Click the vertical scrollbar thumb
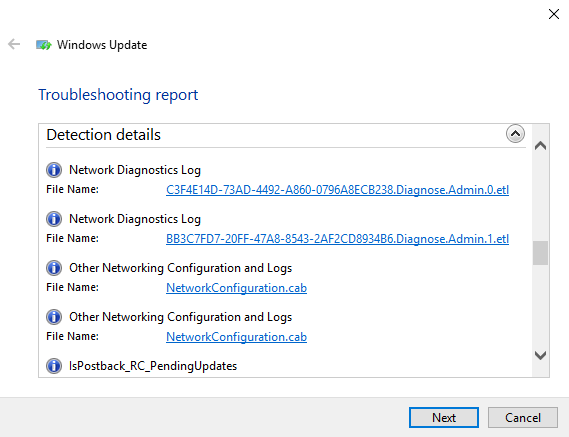569x437 pixels. [x=540, y=253]
